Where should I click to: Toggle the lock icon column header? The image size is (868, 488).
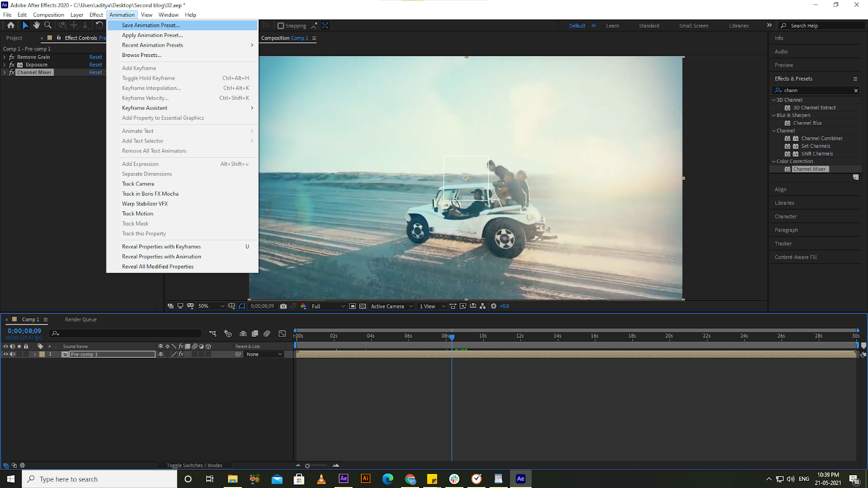pyautogui.click(x=26, y=346)
